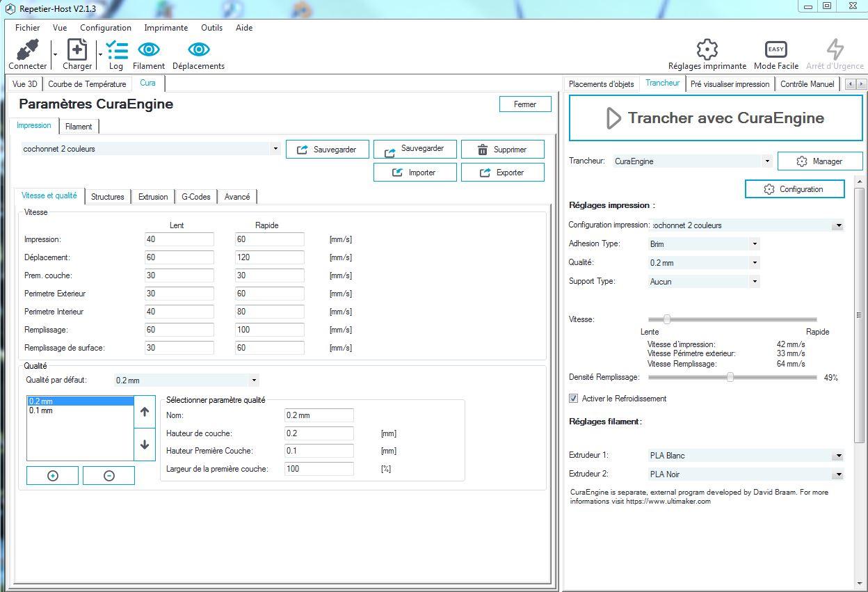
Task: Click the Importer button
Action: pos(415,173)
